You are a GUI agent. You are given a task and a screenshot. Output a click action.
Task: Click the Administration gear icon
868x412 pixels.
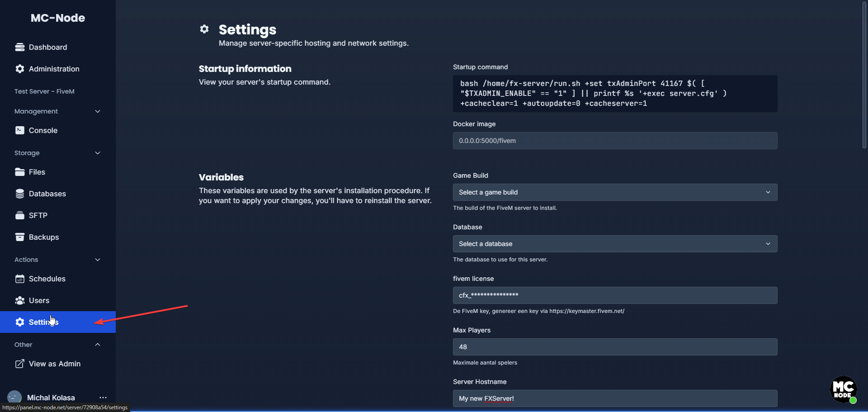point(19,69)
